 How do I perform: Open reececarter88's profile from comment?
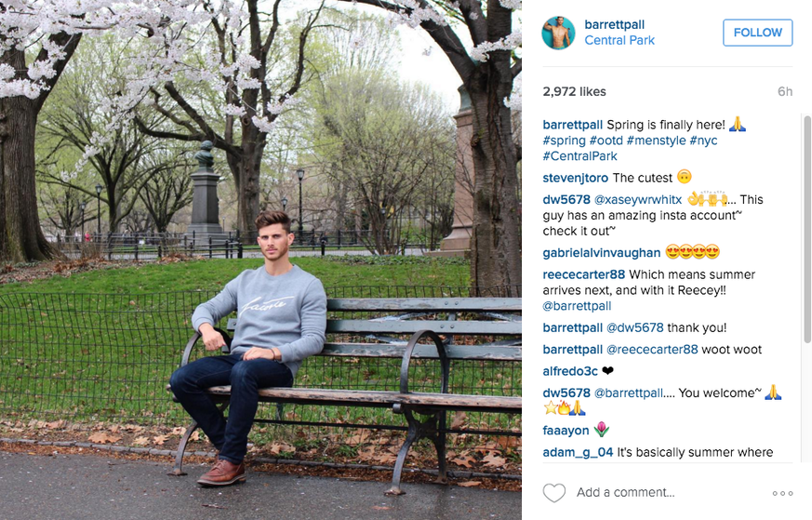[x=583, y=274]
